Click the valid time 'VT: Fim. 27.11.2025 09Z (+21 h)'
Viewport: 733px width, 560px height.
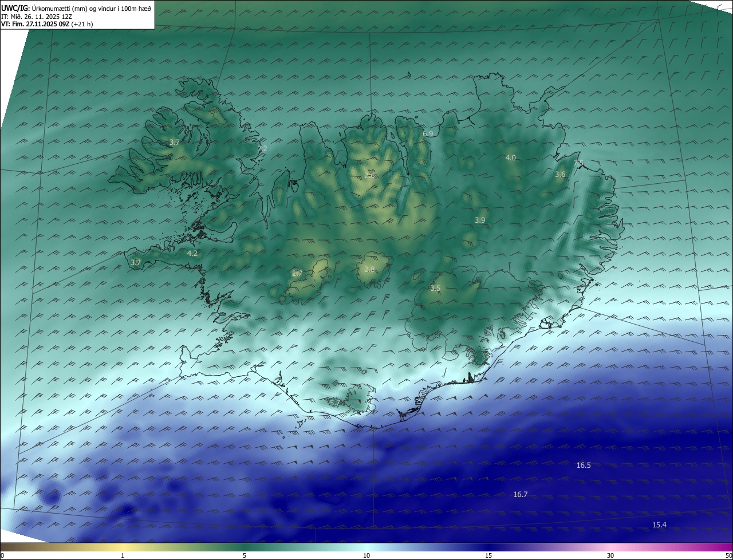coord(47,24)
